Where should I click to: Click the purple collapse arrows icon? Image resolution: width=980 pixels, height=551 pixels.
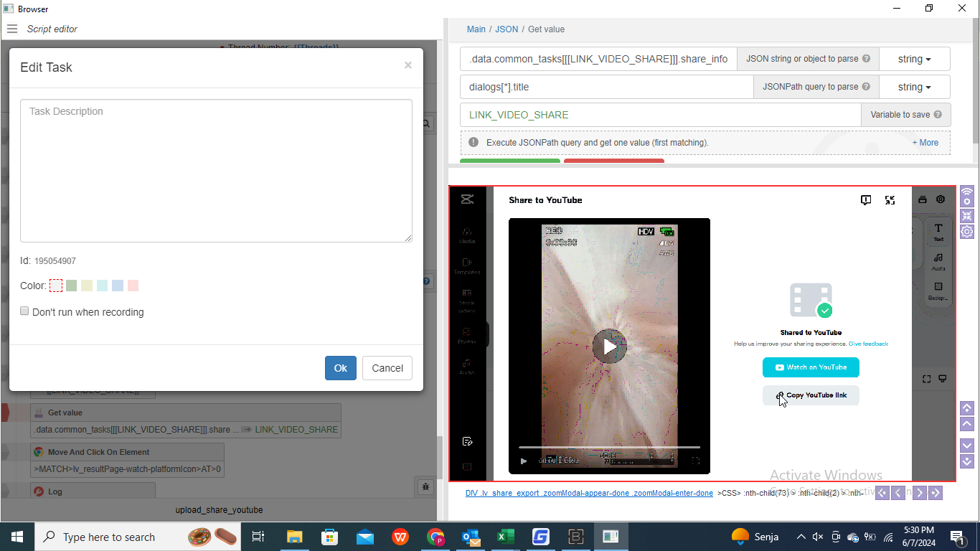pyautogui.click(x=967, y=215)
